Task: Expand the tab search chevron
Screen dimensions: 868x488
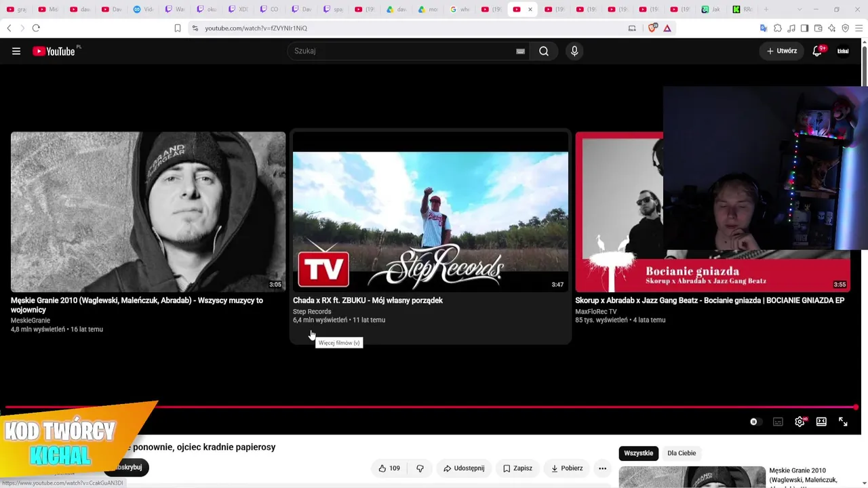Action: coord(800,9)
